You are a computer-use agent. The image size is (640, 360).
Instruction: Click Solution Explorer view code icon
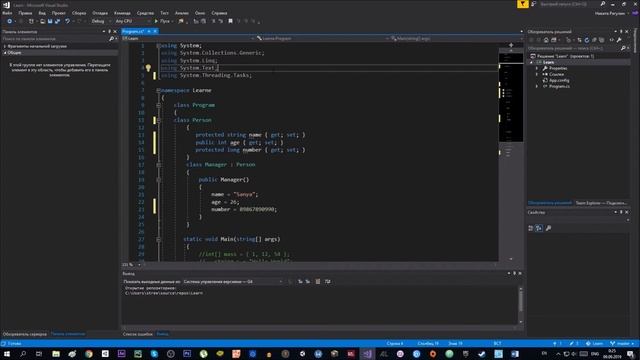tap(611, 40)
